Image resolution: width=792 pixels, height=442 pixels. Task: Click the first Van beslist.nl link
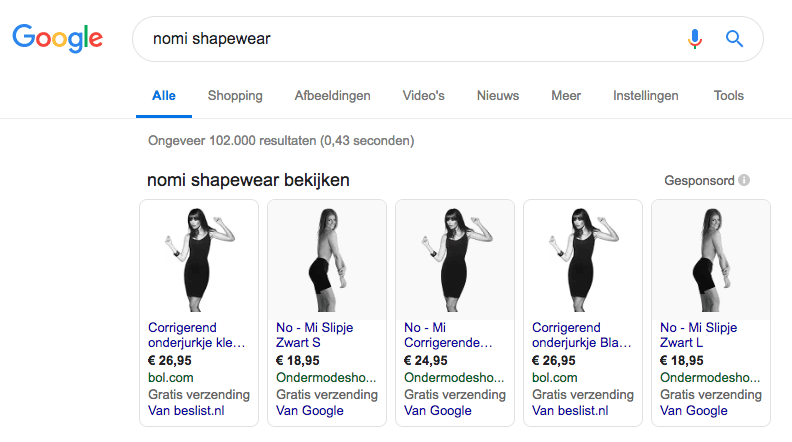(187, 410)
